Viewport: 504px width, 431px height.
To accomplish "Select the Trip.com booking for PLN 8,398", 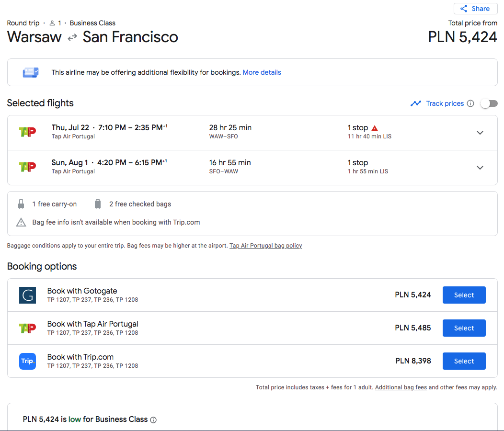I will point(464,361).
